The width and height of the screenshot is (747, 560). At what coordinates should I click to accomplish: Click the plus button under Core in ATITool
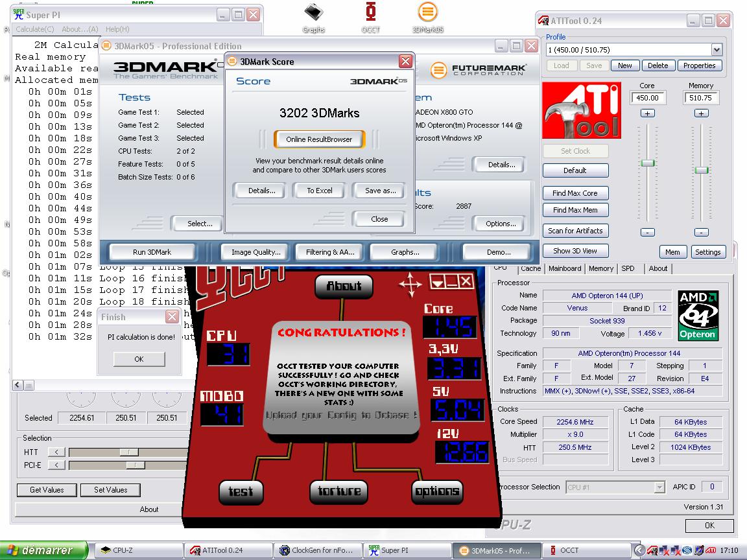point(647,113)
